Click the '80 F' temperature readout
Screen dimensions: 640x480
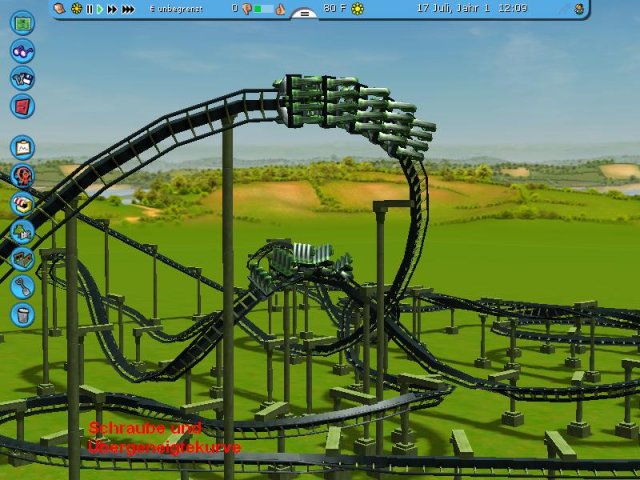(334, 8)
